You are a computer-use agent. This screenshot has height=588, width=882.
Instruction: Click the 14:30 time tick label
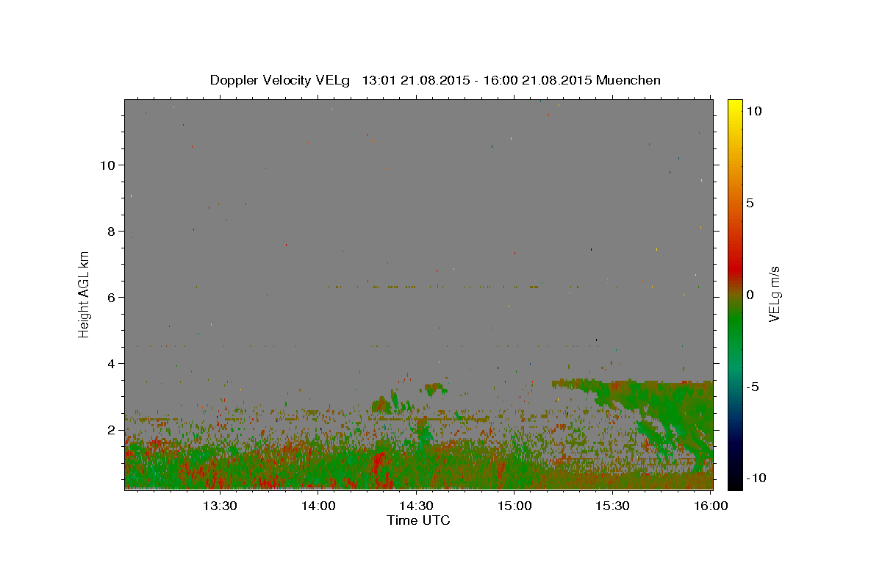point(417,506)
